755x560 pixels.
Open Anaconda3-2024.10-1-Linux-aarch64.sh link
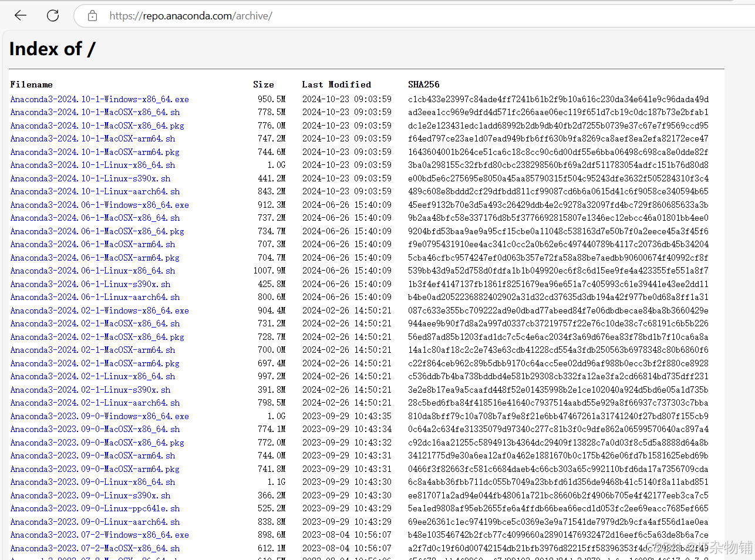(x=95, y=191)
